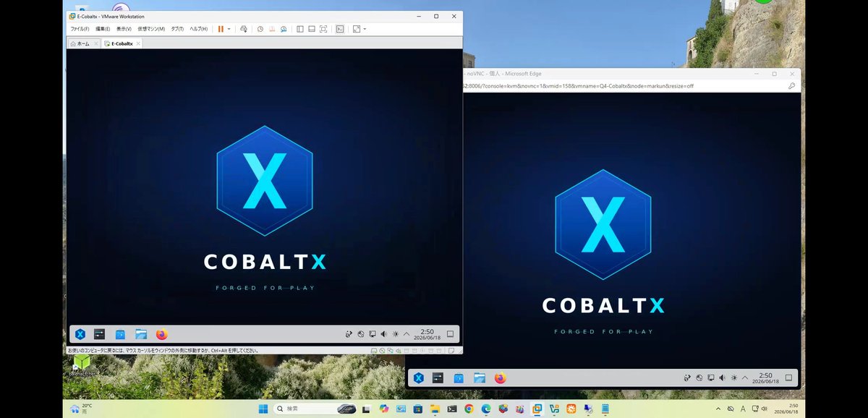
Task: Open the blue store icon in VMware guest taskbar
Action: (x=120, y=334)
